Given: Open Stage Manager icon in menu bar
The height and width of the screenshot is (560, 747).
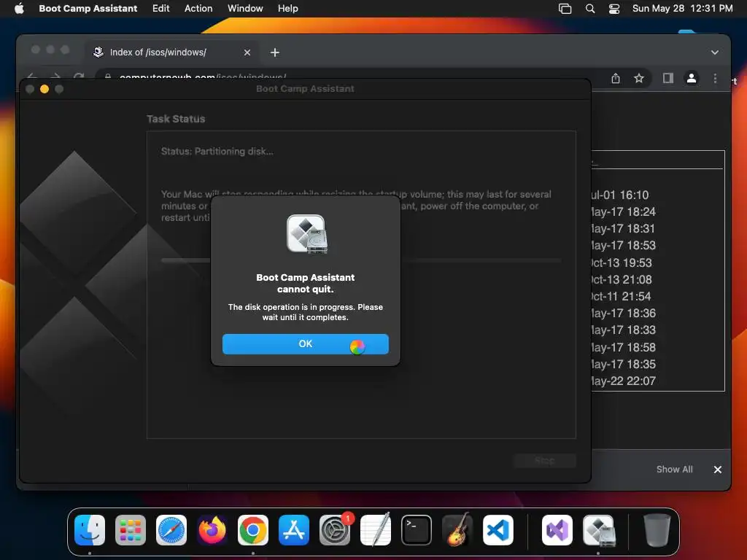Looking at the screenshot, I should point(565,9).
